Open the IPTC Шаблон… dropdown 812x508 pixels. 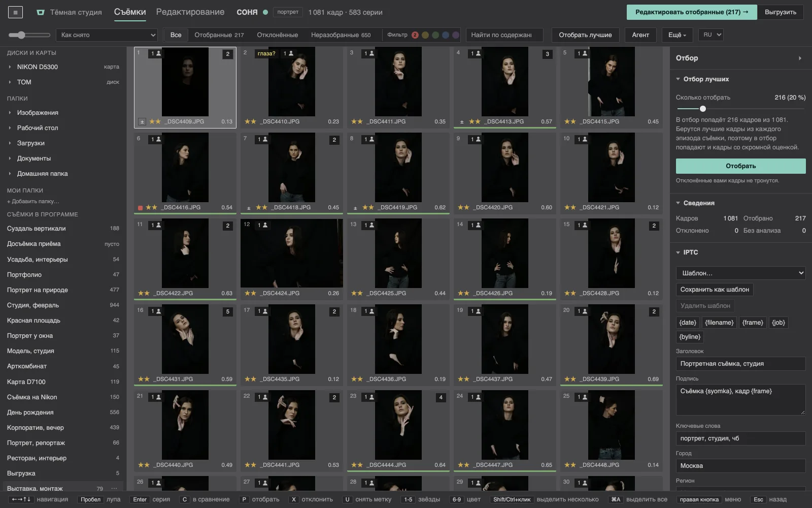point(741,273)
